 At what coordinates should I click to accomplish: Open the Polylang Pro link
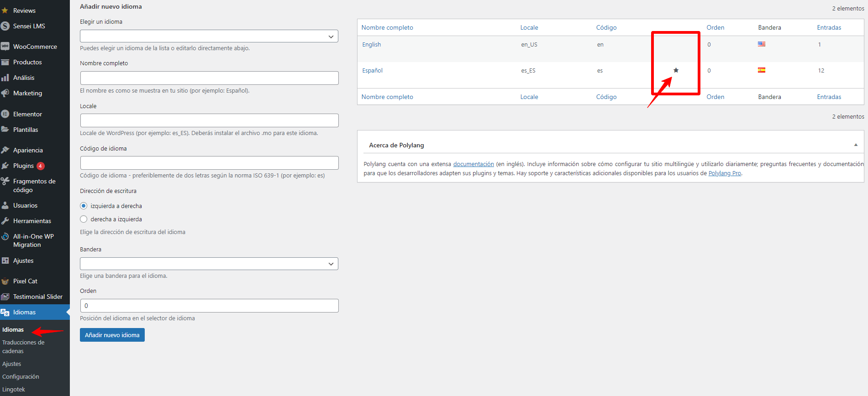[x=725, y=173]
